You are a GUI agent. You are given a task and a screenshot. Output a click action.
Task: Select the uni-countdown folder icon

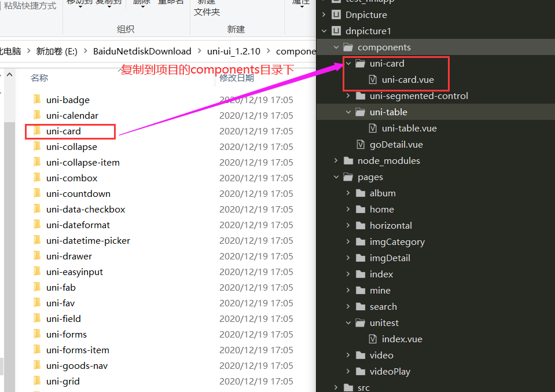(x=37, y=193)
